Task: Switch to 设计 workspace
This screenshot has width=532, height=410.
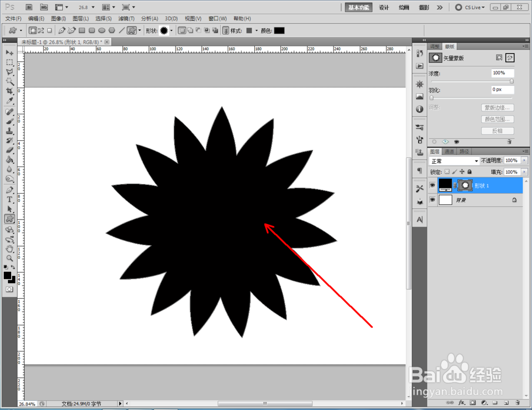Action: (x=384, y=7)
